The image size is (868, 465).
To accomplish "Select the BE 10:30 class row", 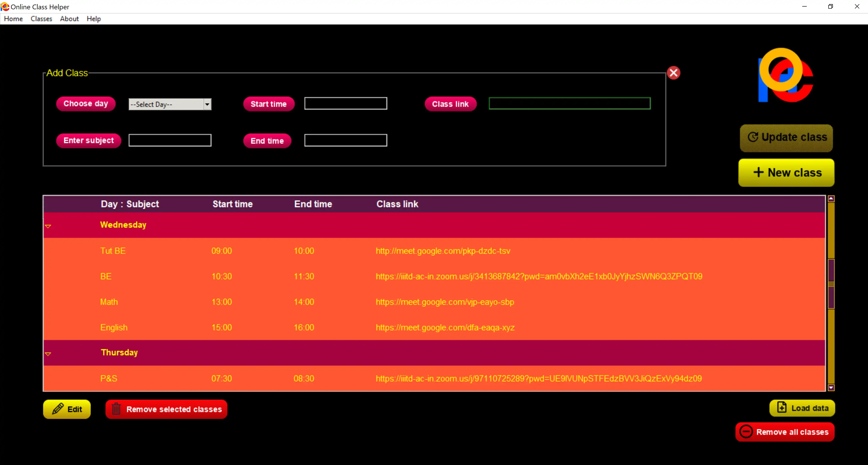I will (434, 276).
